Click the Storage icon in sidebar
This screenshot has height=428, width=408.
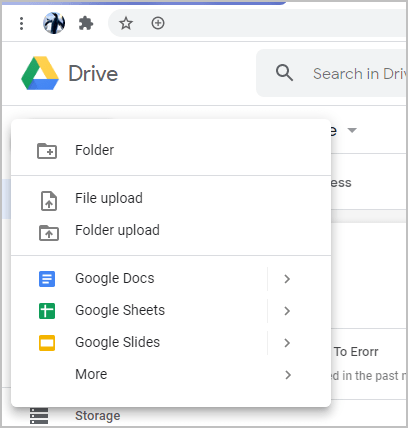39,416
